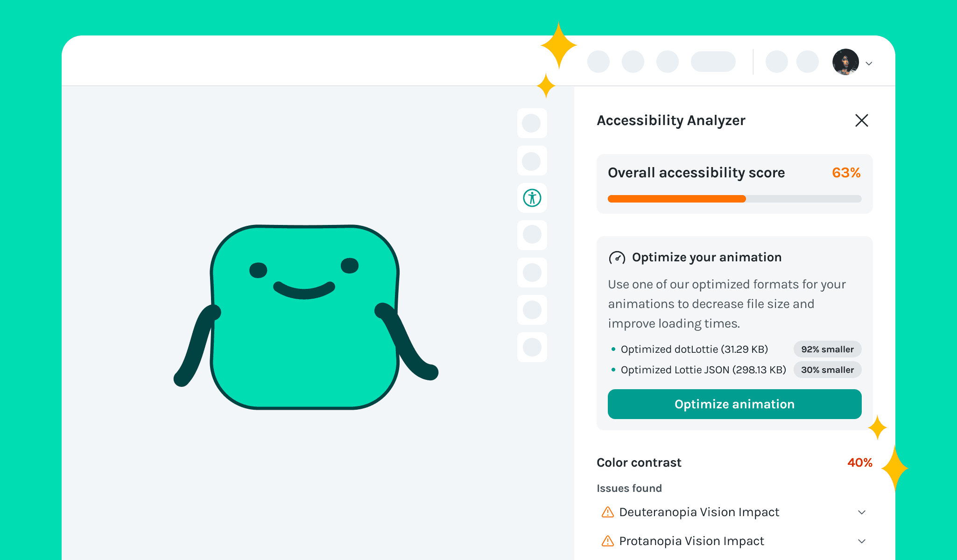Dismiss the Accessibility Analyzer panel
957x560 pixels.
pyautogui.click(x=861, y=120)
